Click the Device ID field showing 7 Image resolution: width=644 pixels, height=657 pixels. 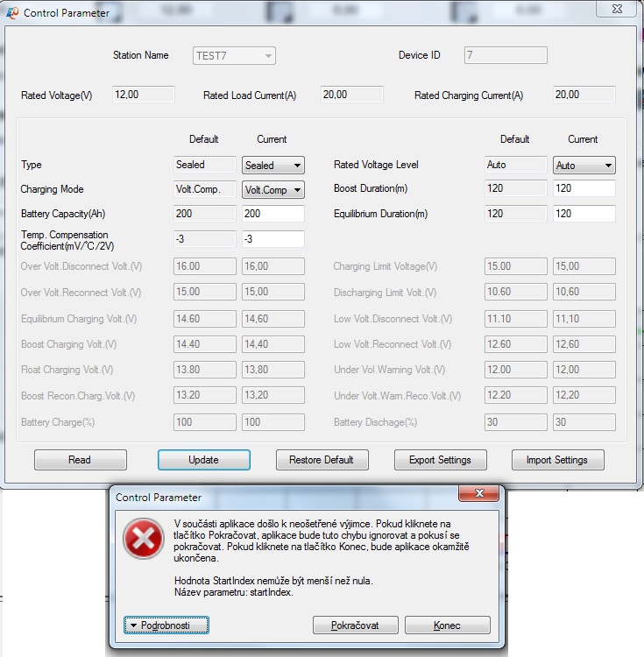(x=506, y=55)
